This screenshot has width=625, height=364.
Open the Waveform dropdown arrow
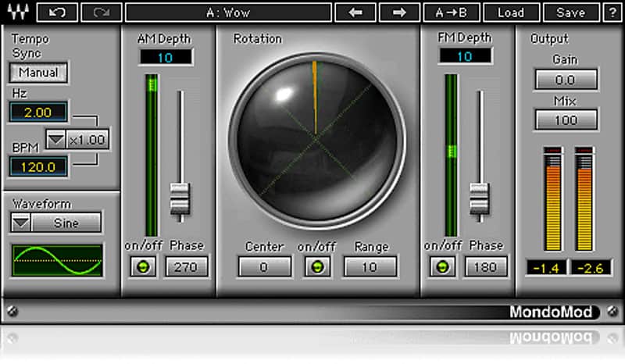click(21, 223)
